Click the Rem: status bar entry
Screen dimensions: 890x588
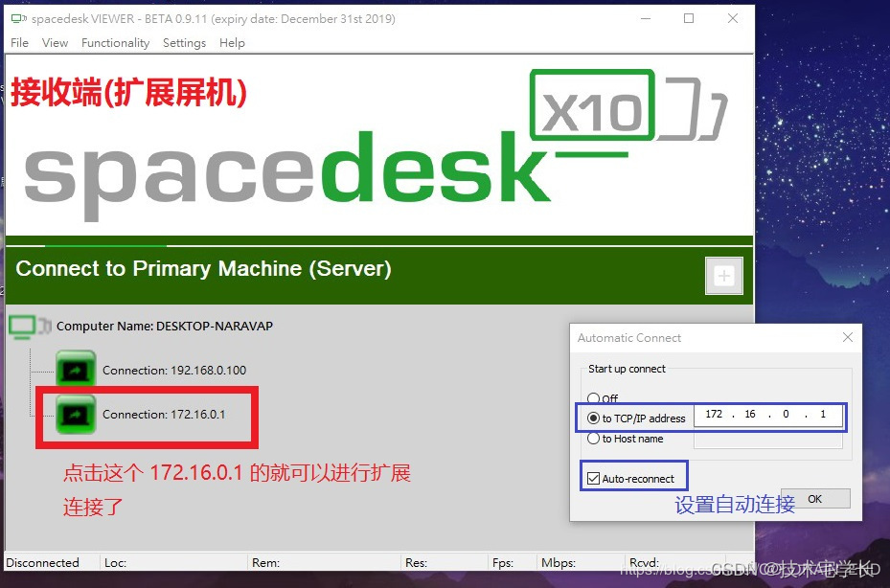tap(265, 563)
